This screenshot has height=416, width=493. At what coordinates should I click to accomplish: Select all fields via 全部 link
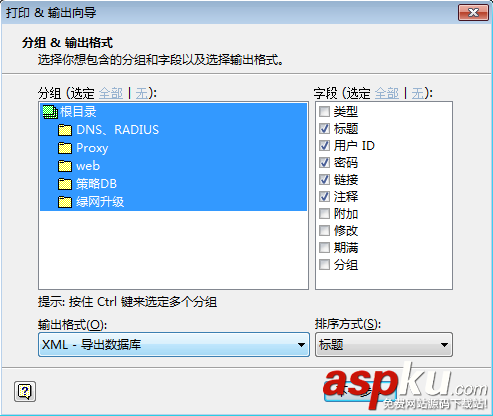tap(387, 93)
